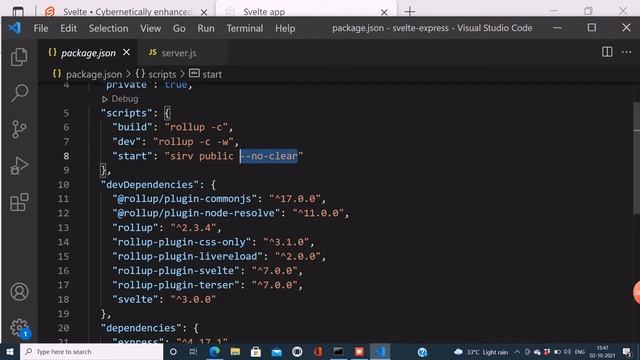Open the Extensions view
Viewport: 640px width, 360px height.
[x=19, y=202]
